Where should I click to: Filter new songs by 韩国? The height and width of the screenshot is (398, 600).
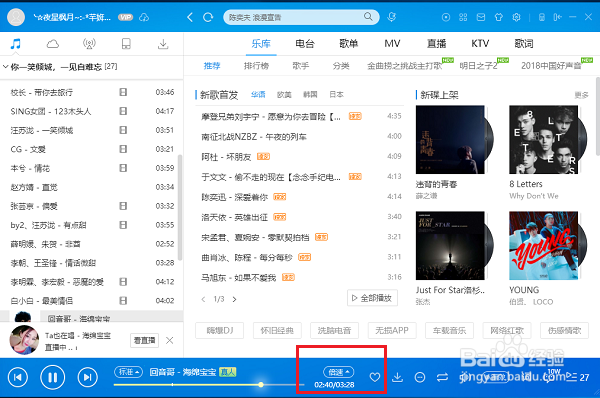310,95
